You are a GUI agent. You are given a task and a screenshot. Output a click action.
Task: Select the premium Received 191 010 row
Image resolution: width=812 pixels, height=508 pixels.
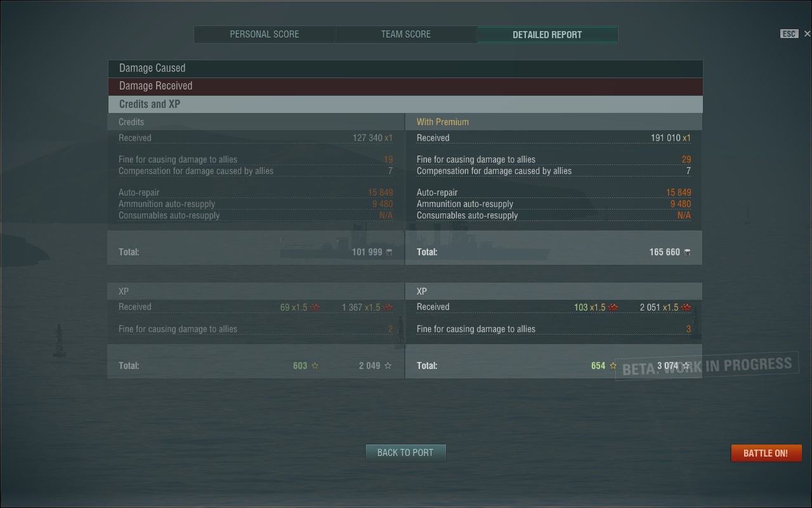[554, 138]
